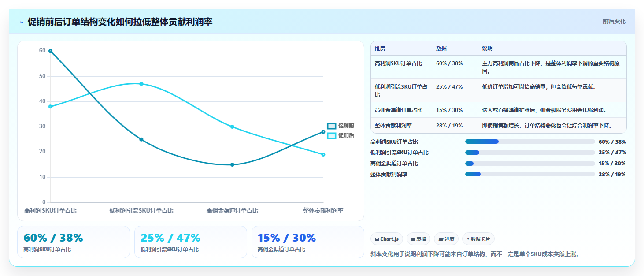
Task: Click x-axis label 高佣金渠道订单占比
Action: pyautogui.click(x=232, y=211)
